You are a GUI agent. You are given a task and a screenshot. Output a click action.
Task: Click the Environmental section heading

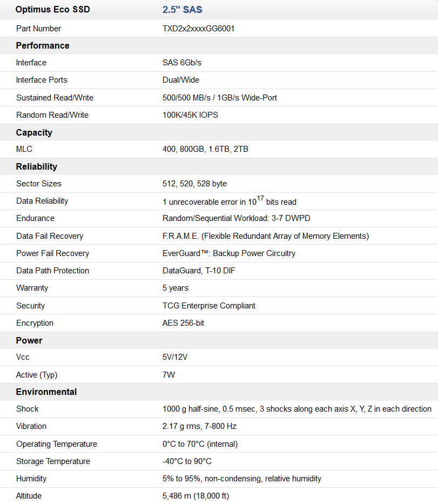pyautogui.click(x=46, y=392)
